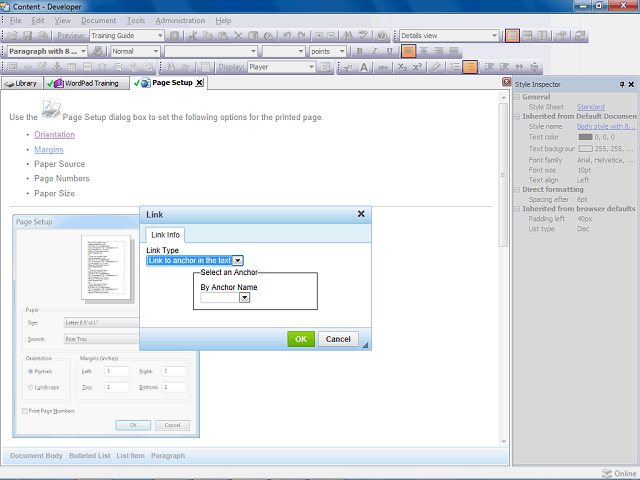Click the Undo arrow icon

(x=287, y=36)
